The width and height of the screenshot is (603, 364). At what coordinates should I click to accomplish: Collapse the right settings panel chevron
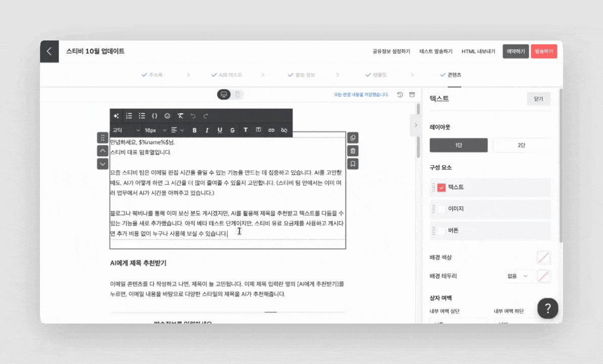[x=416, y=125]
